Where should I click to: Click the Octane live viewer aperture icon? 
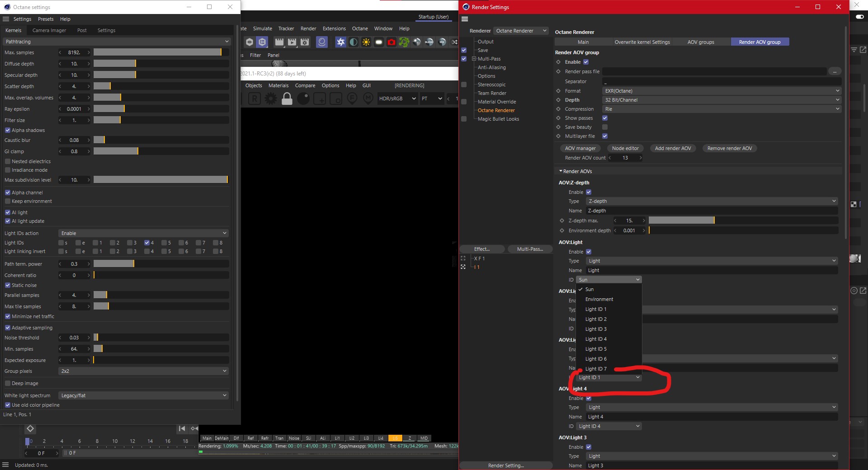340,42
